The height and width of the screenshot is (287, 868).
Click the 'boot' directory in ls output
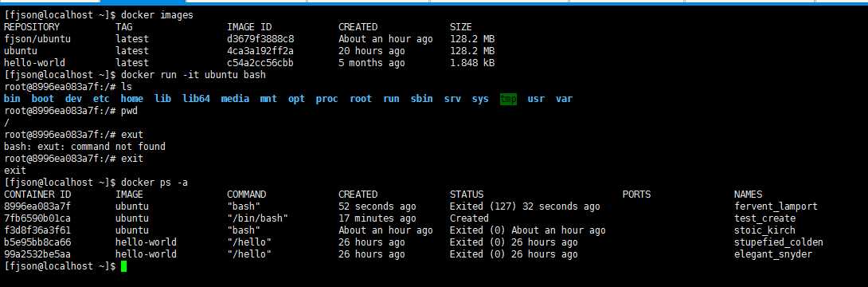(43, 99)
